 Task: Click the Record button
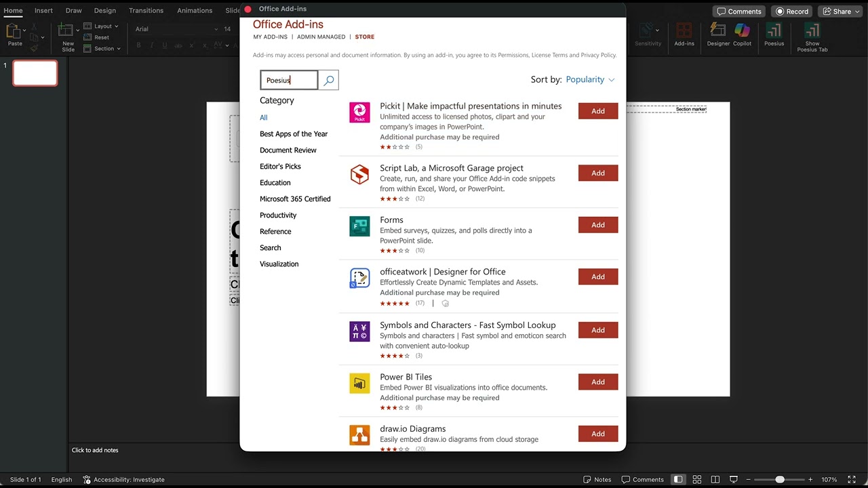[x=792, y=12]
